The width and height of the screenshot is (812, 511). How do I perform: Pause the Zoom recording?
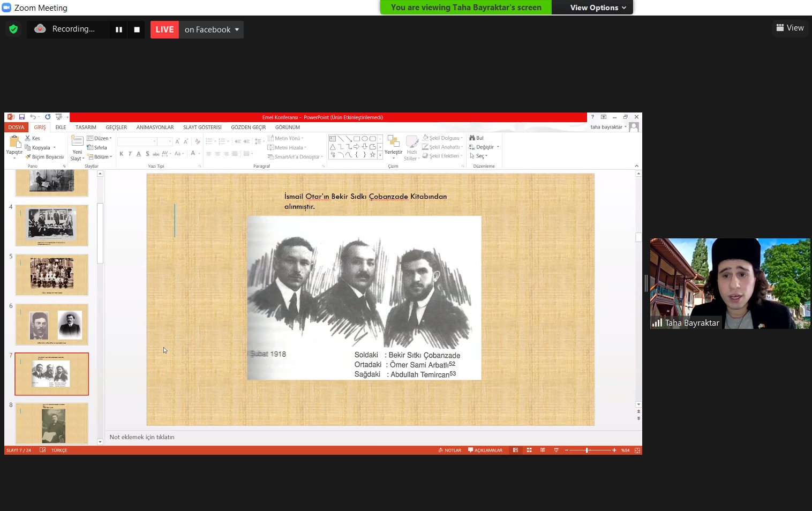pyautogui.click(x=119, y=29)
